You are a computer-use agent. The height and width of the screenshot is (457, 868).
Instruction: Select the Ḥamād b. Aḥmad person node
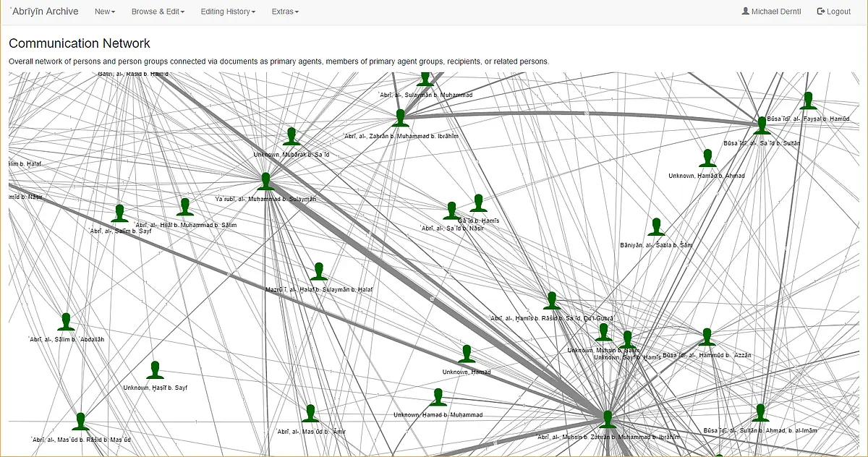point(707,158)
